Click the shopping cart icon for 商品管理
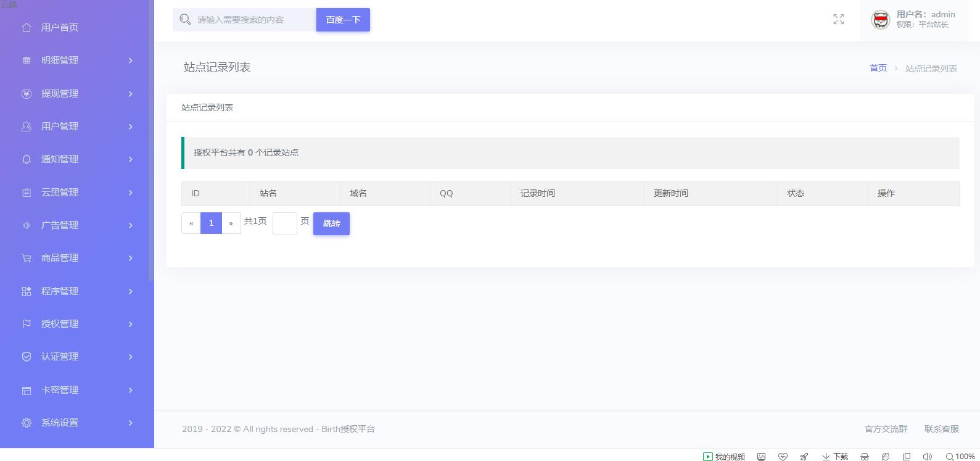Image resolution: width=980 pixels, height=461 pixels. point(27,258)
